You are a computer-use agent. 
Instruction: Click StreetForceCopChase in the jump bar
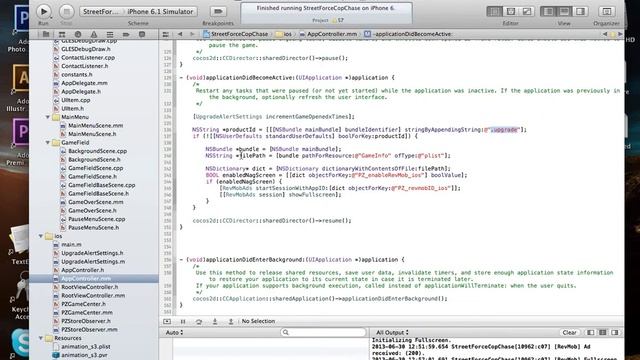click(x=236, y=34)
